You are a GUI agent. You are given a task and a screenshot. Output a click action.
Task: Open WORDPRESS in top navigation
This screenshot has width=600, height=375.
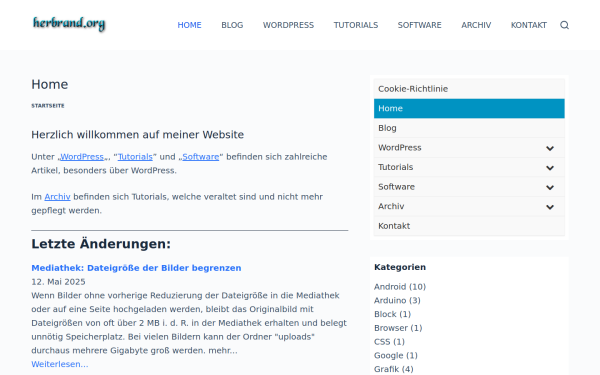coord(288,25)
